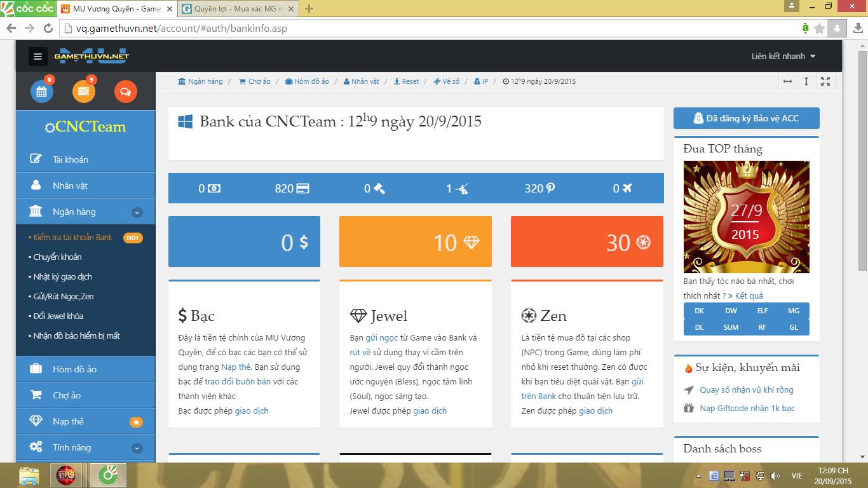The height and width of the screenshot is (488, 868).
Task: Click the stat icon showing 1
Action: tap(458, 188)
